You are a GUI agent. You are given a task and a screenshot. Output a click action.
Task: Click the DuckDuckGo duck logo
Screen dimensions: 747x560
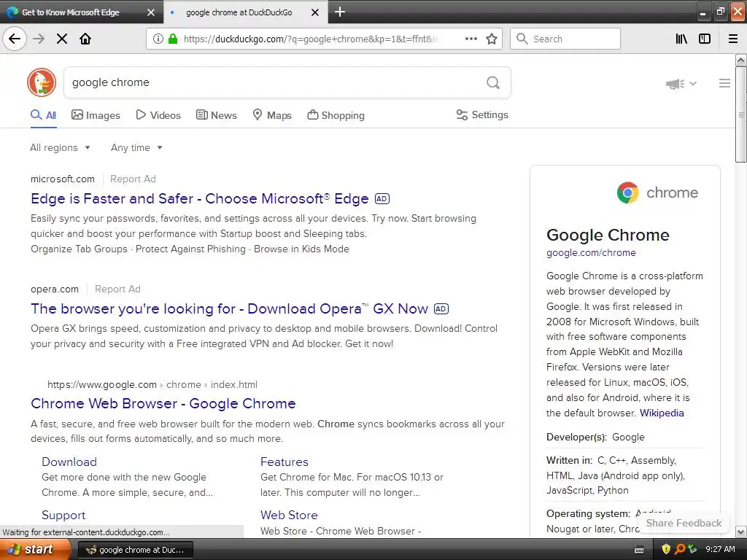tap(42, 82)
